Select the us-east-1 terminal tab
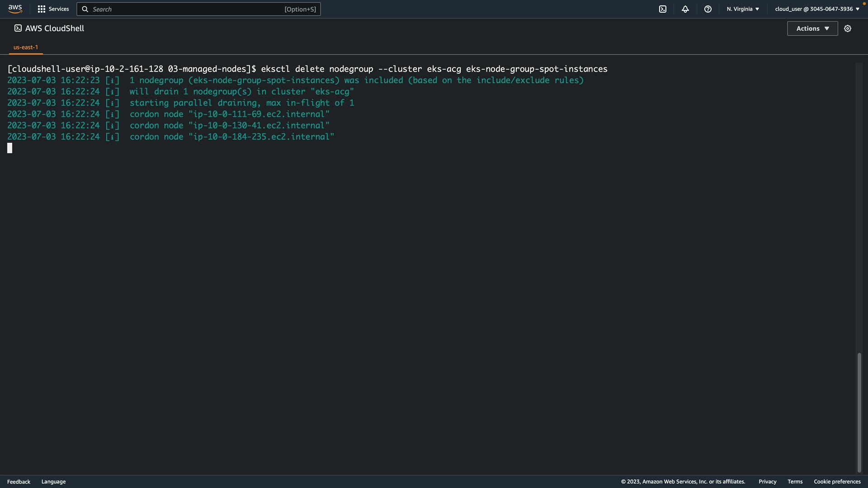Image resolution: width=868 pixels, height=488 pixels. point(26,47)
